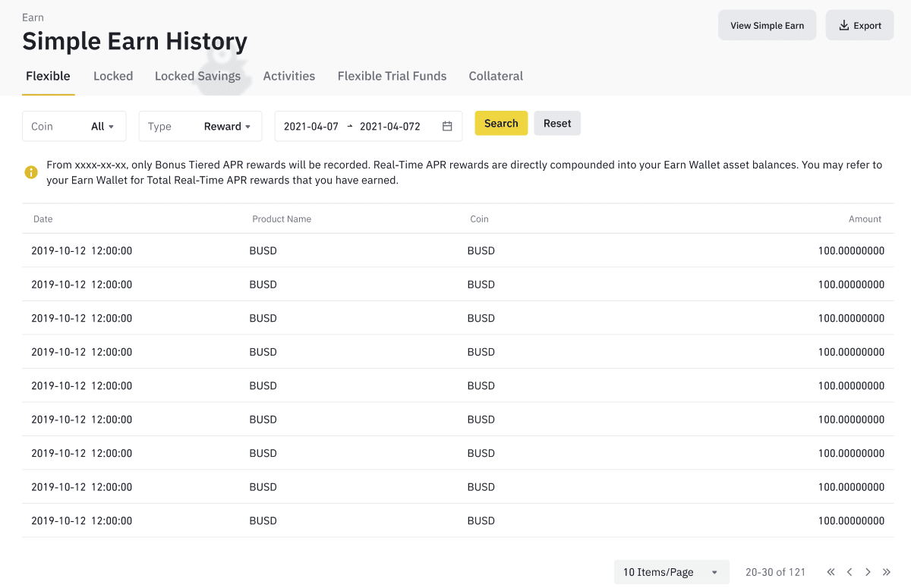This screenshot has width=911, height=588.
Task: Click the yellow info notice icon
Action: (31, 172)
